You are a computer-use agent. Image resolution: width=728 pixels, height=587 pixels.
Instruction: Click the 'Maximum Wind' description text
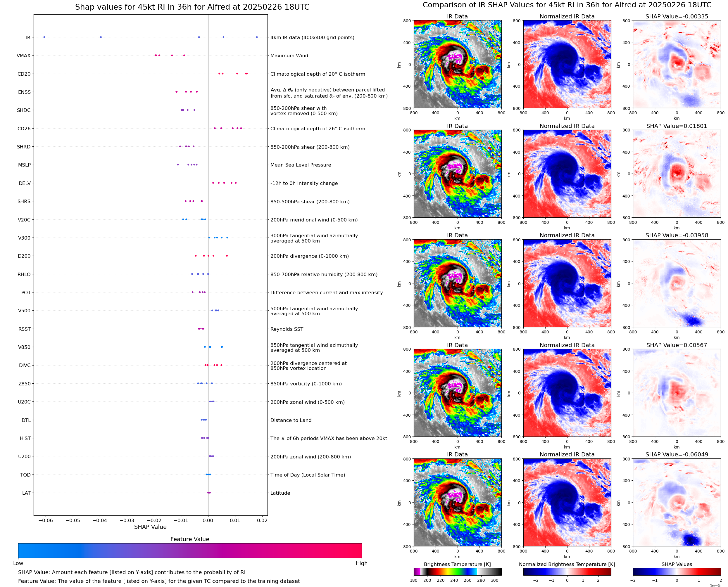click(289, 56)
